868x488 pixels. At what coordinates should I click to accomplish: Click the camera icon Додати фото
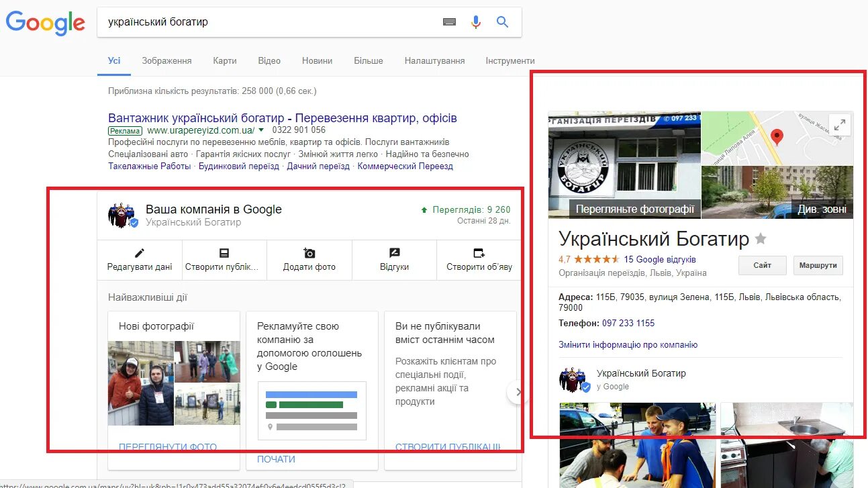pos(309,253)
